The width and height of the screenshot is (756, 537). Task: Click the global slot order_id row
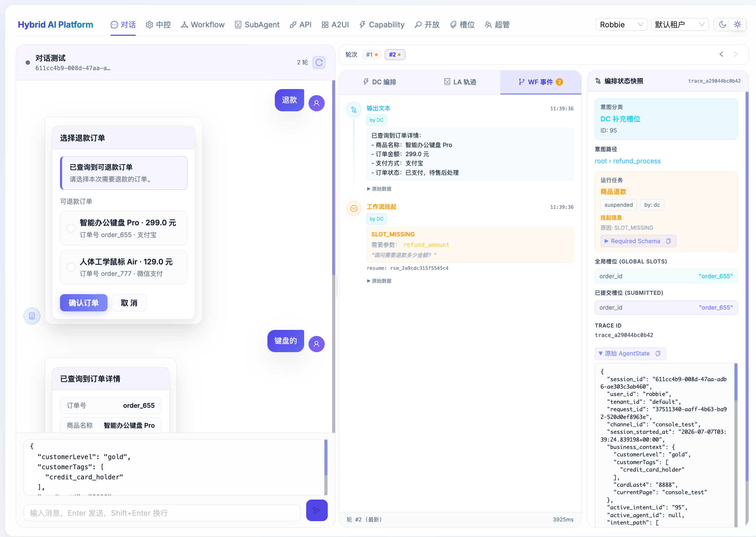pyautogui.click(x=666, y=276)
